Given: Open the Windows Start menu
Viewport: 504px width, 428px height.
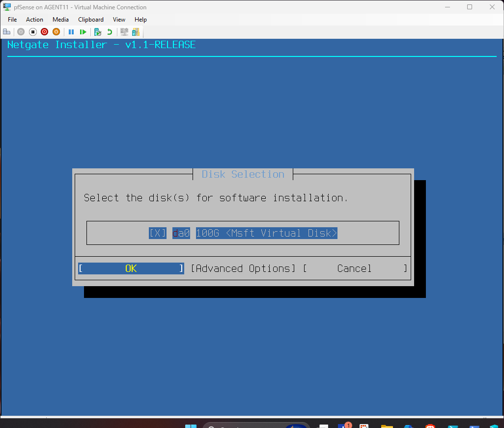Looking at the screenshot, I should pyautogui.click(x=191, y=425).
